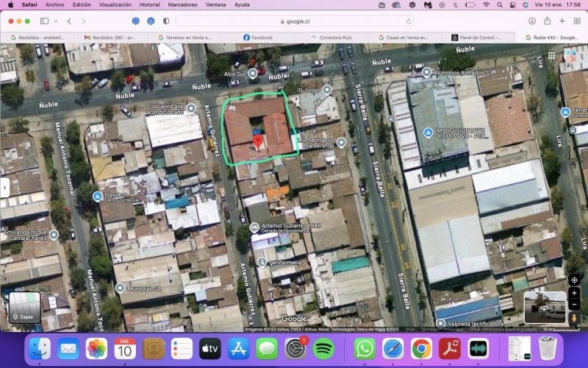Open the Share button in Safari
The width and height of the screenshot is (588, 368).
click(x=547, y=21)
